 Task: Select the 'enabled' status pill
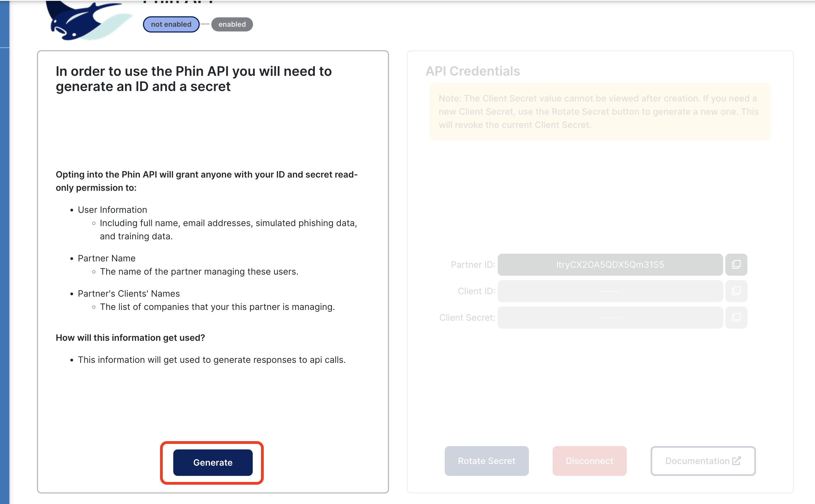pos(232,24)
